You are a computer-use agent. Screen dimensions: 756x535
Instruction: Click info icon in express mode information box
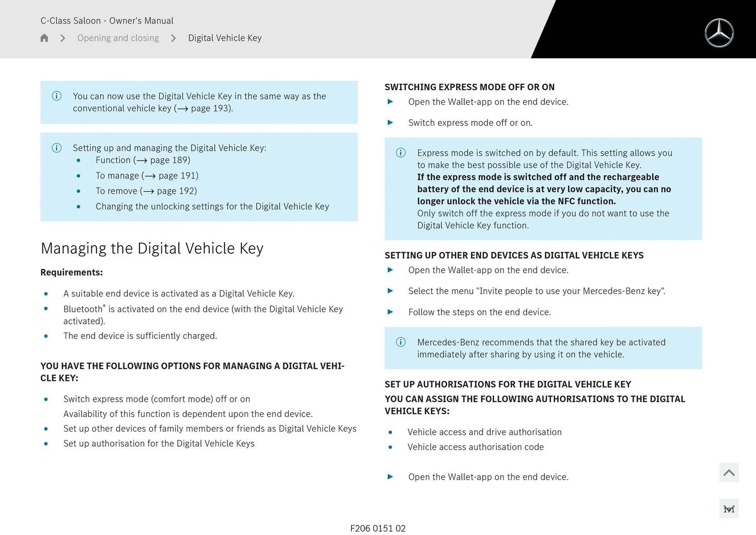[x=401, y=153]
